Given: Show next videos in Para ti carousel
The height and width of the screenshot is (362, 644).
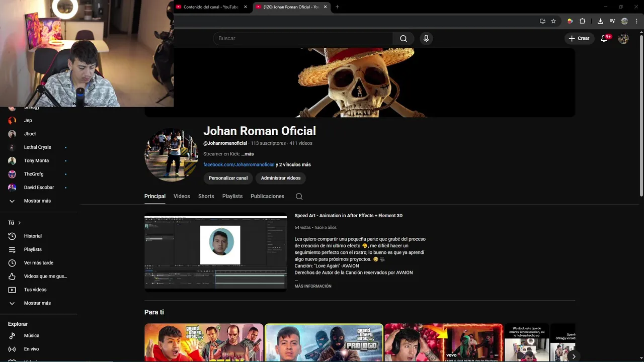Looking at the screenshot, I should pyautogui.click(x=574, y=356).
